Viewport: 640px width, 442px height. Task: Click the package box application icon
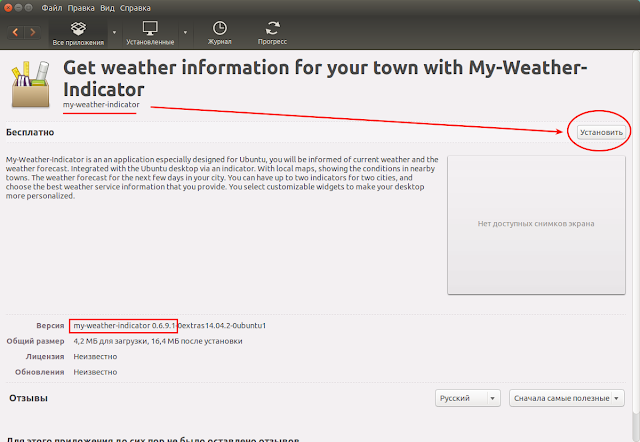click(31, 84)
